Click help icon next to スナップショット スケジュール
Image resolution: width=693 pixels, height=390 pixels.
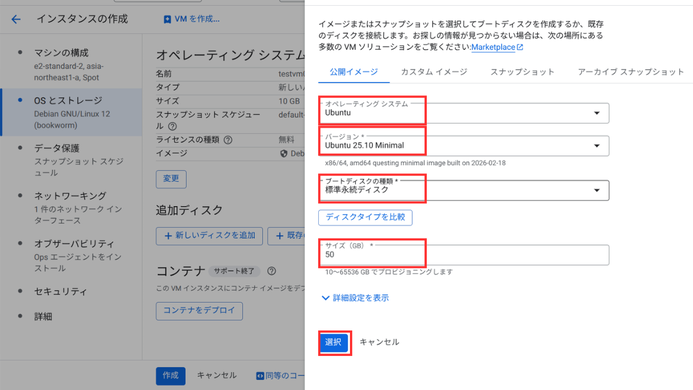[173, 126]
